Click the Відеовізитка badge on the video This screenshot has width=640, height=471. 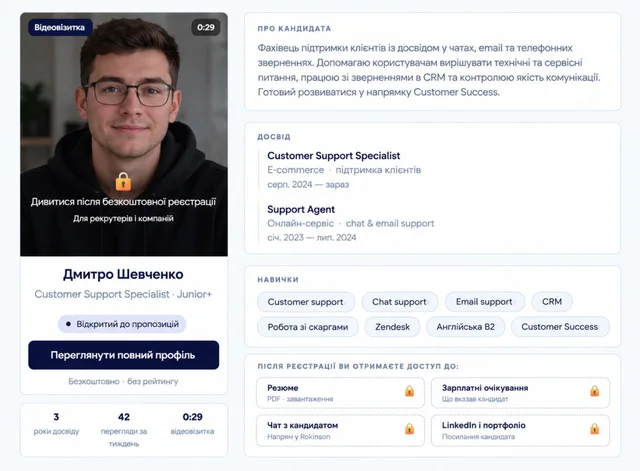60,27
